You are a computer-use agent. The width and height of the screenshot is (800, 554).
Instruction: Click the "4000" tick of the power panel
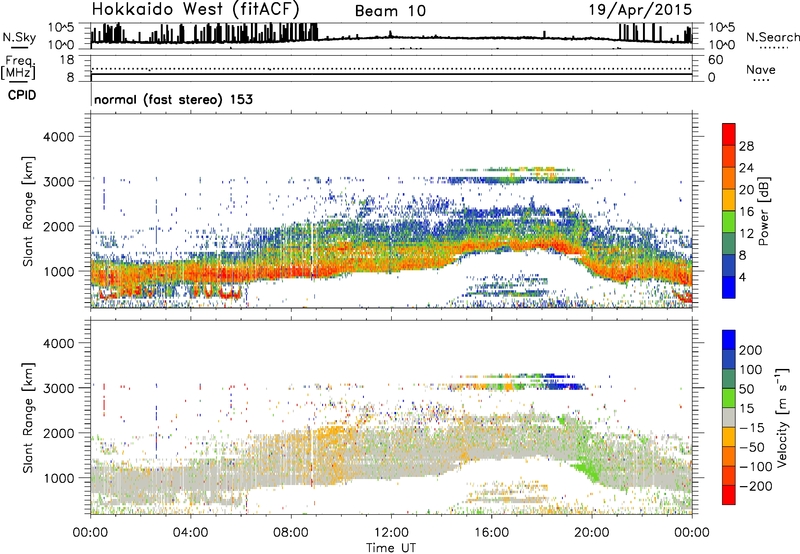[58, 137]
